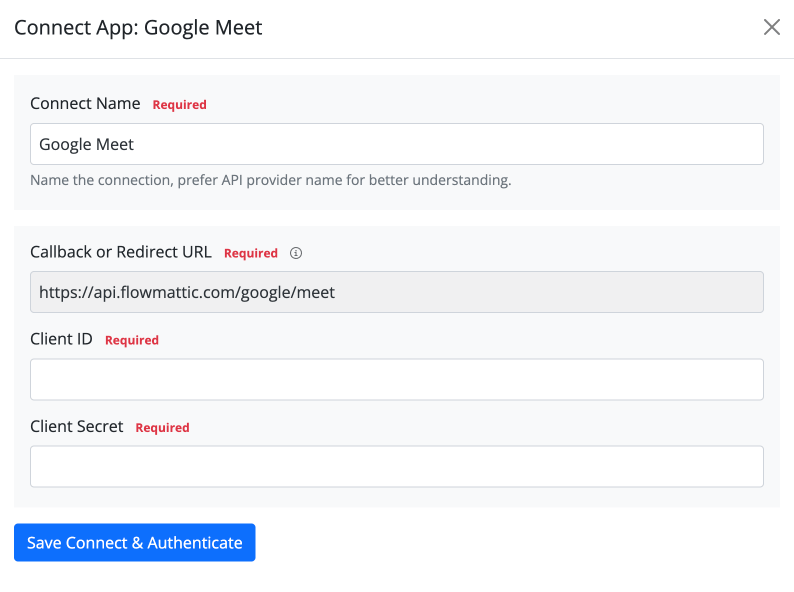
Task: Click Required badge next to Client ID
Action: coord(131,340)
